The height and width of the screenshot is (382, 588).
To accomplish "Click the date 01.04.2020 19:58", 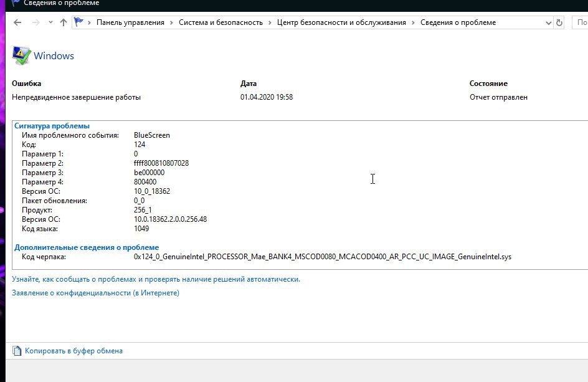I will [x=266, y=97].
